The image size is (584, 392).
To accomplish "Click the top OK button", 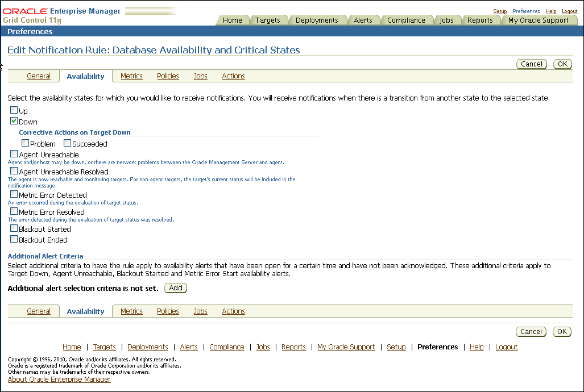I will click(562, 64).
